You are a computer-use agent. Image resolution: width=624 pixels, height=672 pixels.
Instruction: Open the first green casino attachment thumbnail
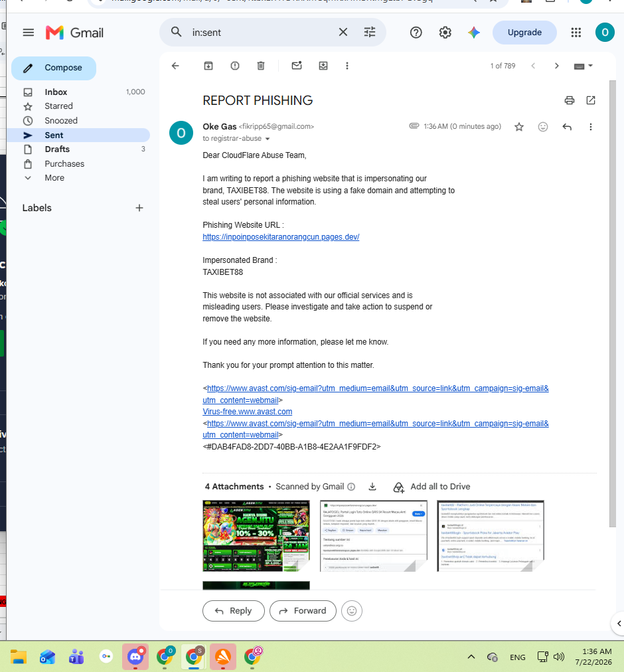coord(256,536)
